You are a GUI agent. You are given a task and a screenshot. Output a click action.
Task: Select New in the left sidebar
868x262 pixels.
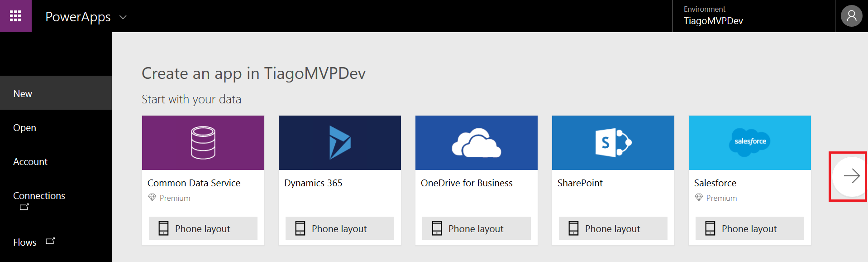(23, 93)
